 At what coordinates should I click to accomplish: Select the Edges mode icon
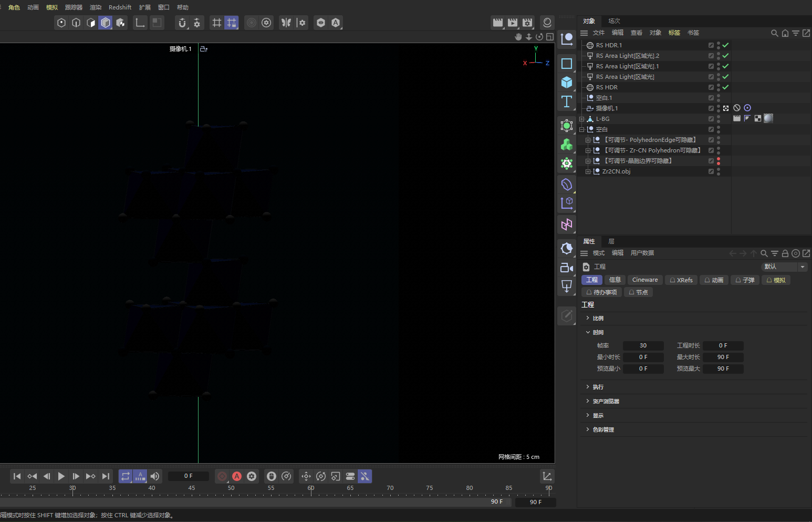(76, 23)
